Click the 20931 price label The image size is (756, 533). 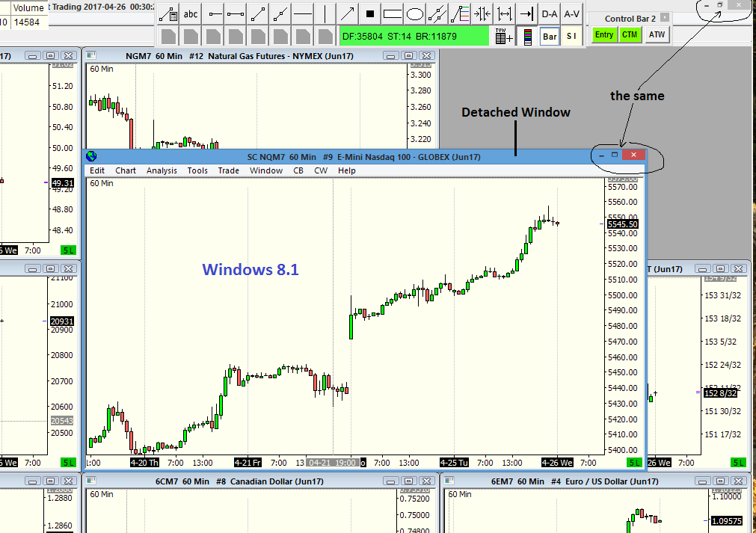[62, 321]
